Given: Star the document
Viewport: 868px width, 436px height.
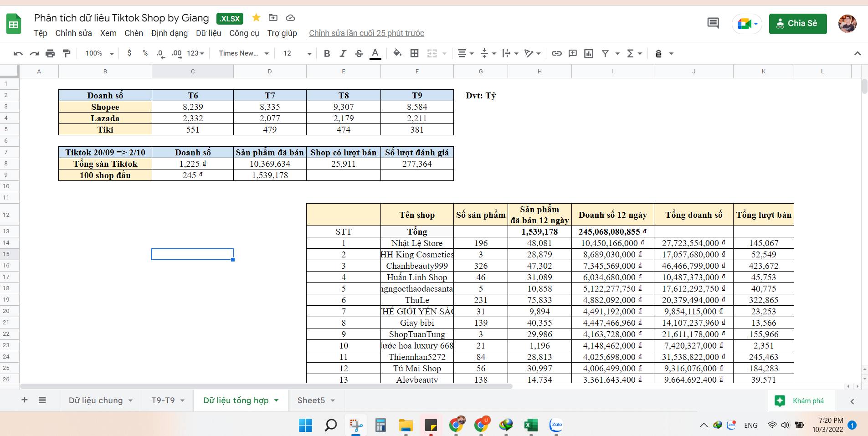Looking at the screenshot, I should pyautogui.click(x=256, y=18).
